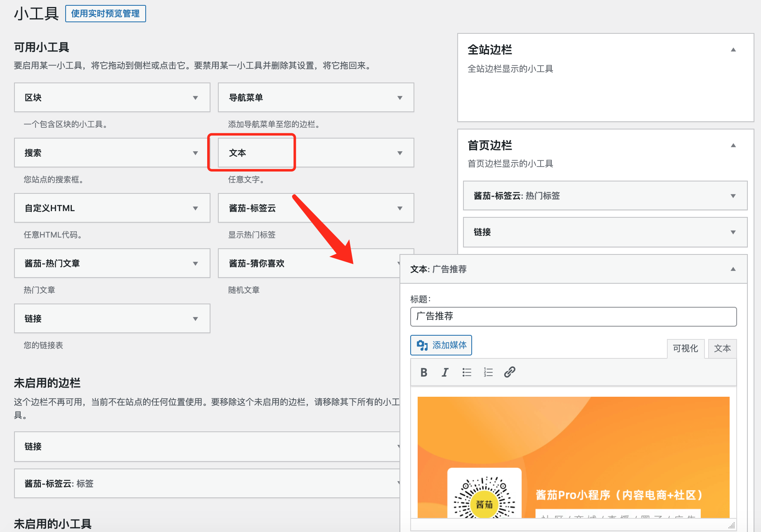
Task: Toggle bold formatting in the text editor
Action: click(423, 372)
